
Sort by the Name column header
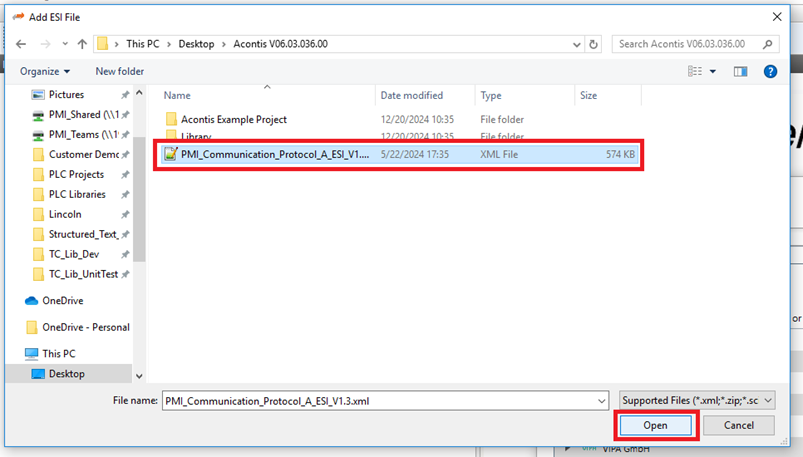[x=178, y=96]
